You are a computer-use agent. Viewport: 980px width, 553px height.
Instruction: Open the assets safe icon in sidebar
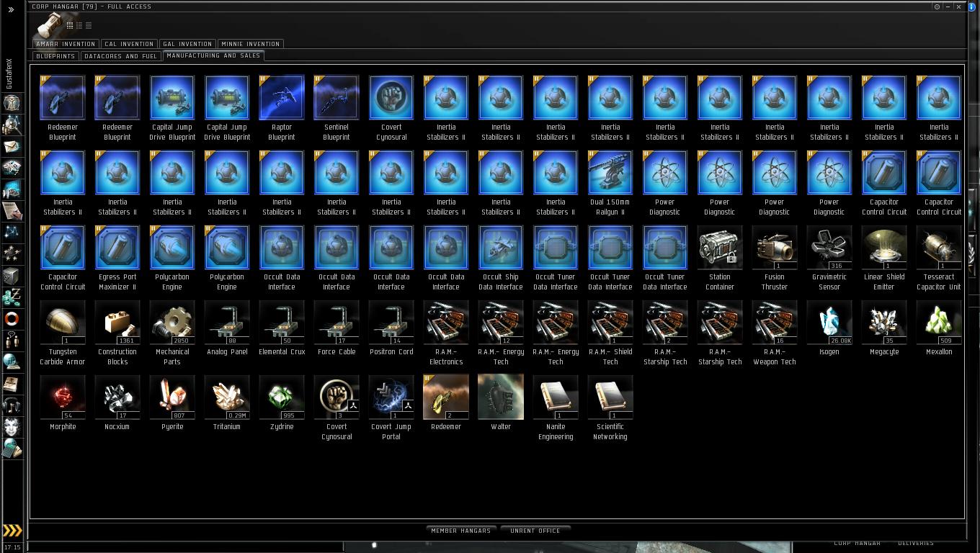click(x=12, y=275)
